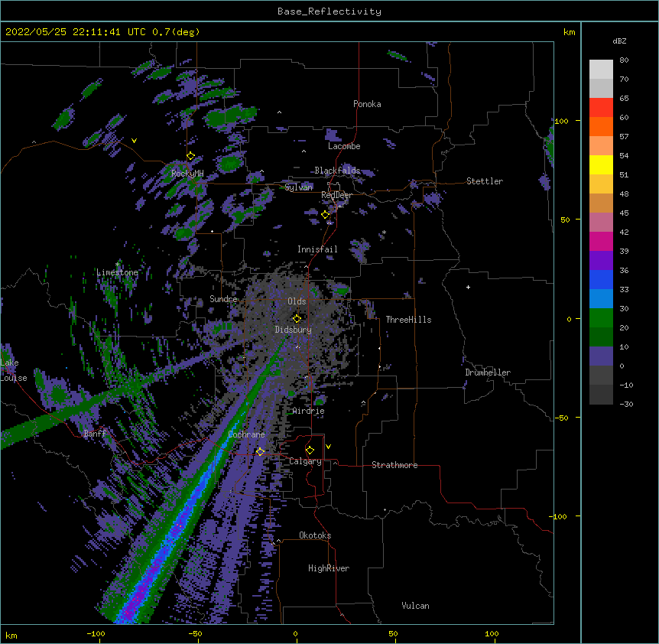Click the yellow diamond marker below RedDeer
659x644 pixels.
[326, 215]
